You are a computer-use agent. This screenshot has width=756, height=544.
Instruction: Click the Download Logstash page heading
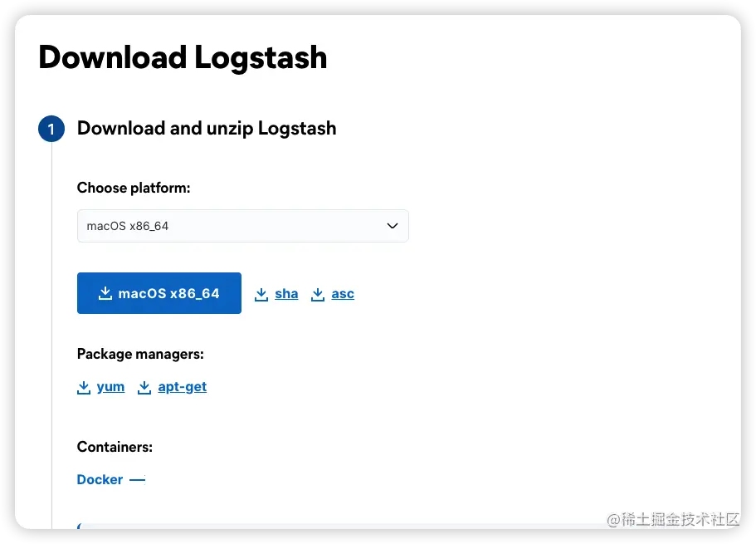tap(183, 57)
